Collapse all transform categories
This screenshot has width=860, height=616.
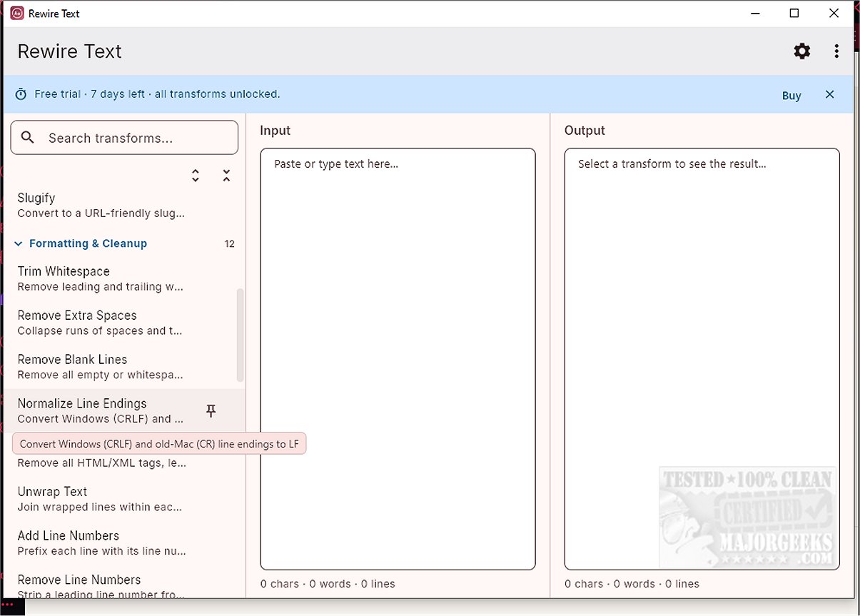pyautogui.click(x=226, y=176)
